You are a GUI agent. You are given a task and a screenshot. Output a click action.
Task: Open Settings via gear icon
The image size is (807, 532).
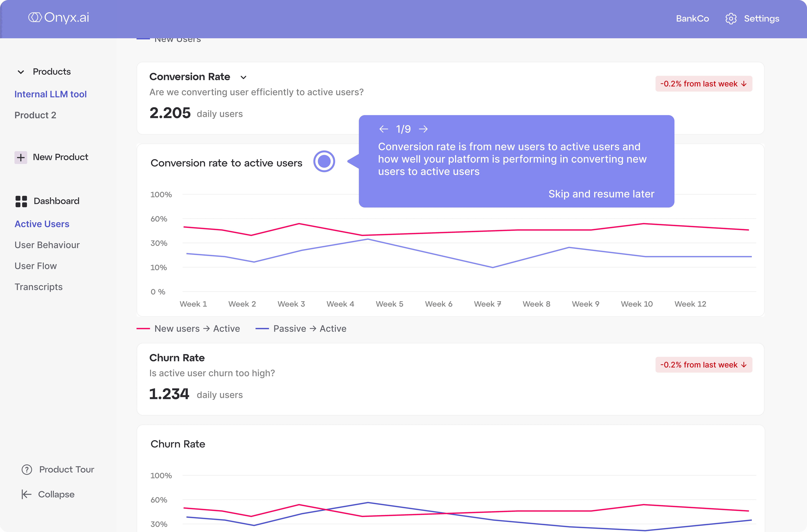pyautogui.click(x=731, y=19)
